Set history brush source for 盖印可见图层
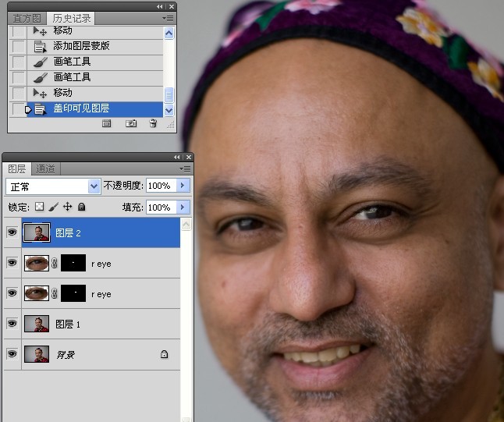The height and width of the screenshot is (422, 504). (18, 109)
